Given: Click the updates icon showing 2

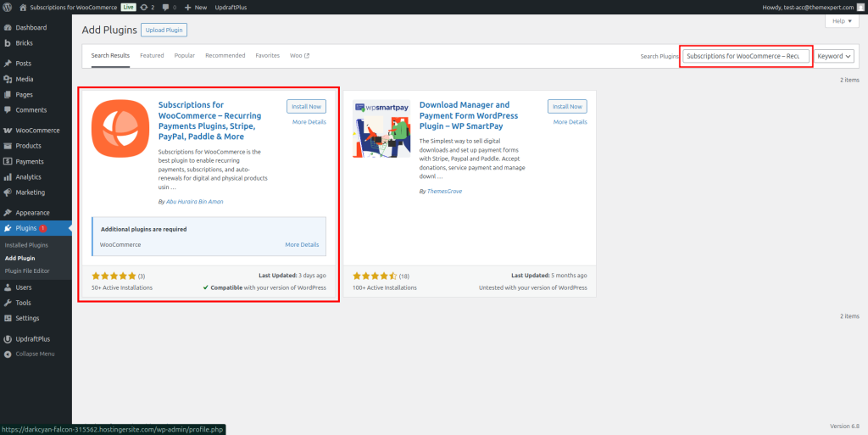Looking at the screenshot, I should pyautogui.click(x=147, y=7).
